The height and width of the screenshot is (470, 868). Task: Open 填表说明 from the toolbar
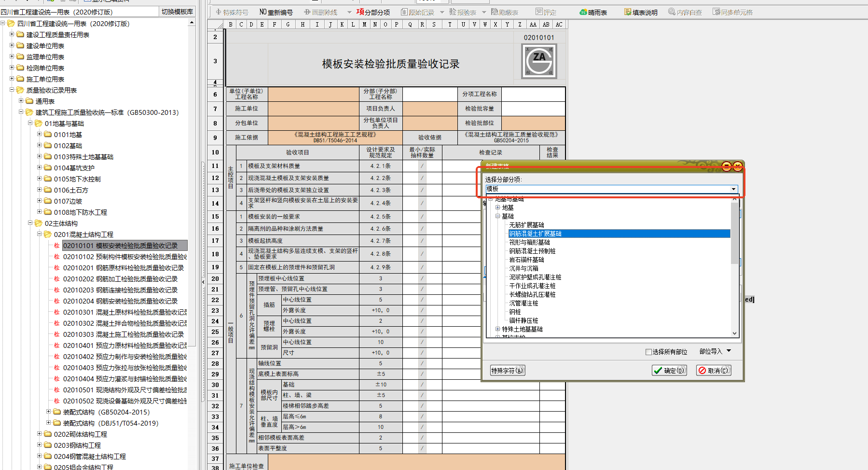click(641, 12)
